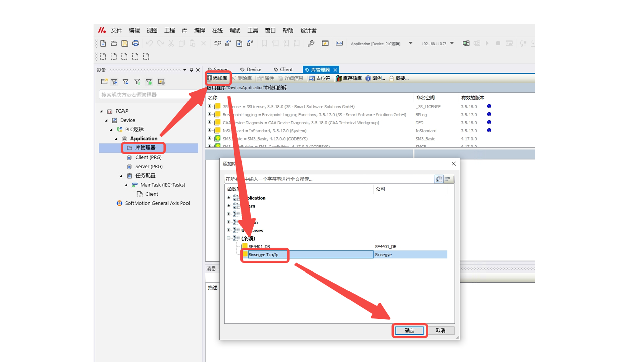
Task: Click the print icon in toolbar
Action: (x=136, y=43)
